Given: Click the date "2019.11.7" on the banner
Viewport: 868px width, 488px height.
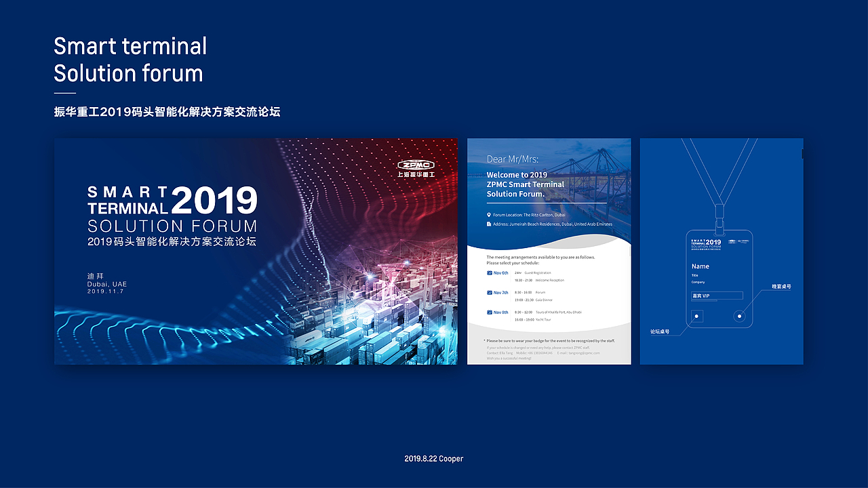Looking at the screenshot, I should pyautogui.click(x=106, y=291).
